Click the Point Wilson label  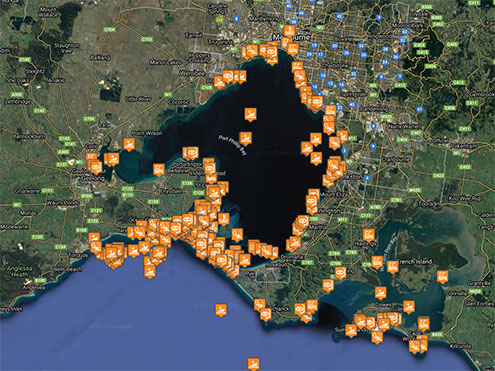click(x=147, y=133)
